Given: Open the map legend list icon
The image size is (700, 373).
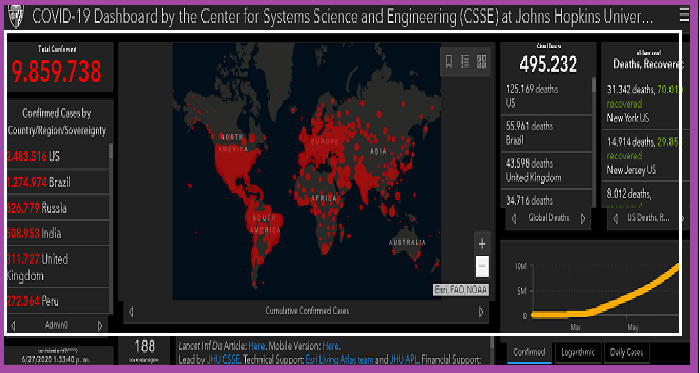Looking at the screenshot, I should (465, 62).
